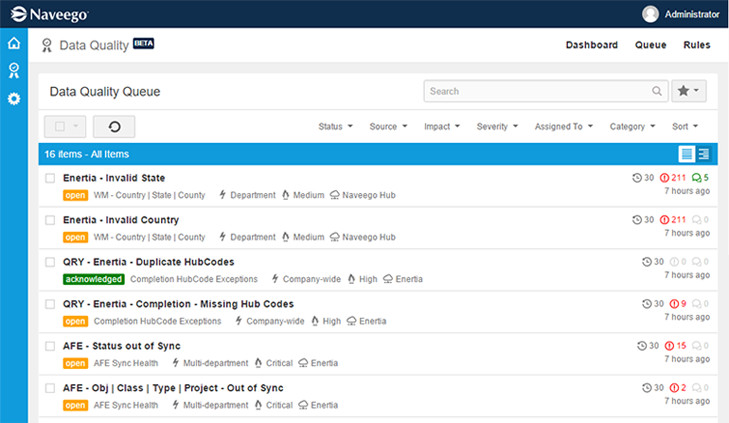The height and width of the screenshot is (423, 729).
Task: Click red 15 alert on Status out of Sync
Action: point(676,345)
